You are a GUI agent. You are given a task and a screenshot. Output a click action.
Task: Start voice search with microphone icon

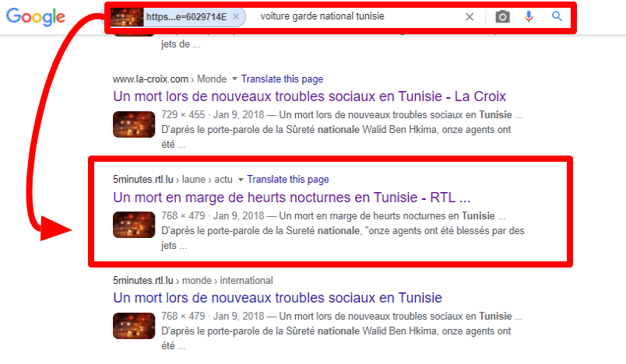(x=529, y=16)
